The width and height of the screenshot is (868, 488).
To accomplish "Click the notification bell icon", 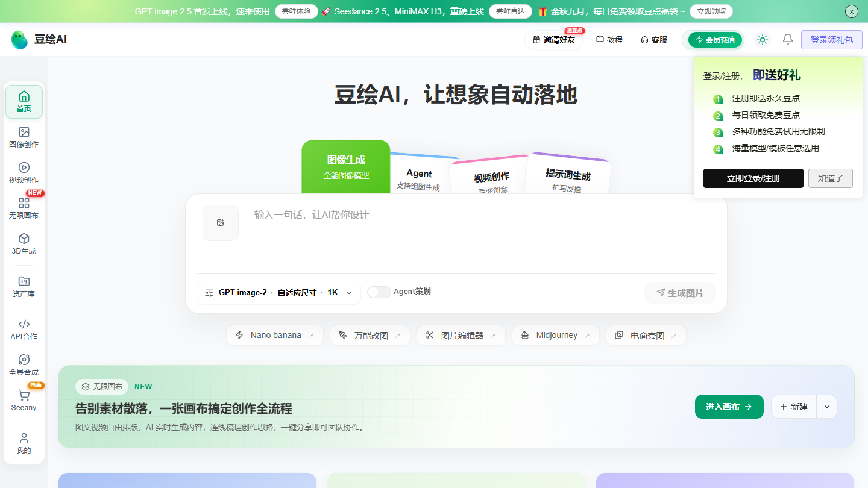I will (788, 39).
